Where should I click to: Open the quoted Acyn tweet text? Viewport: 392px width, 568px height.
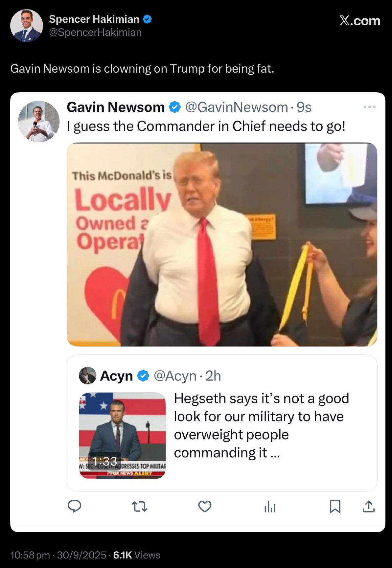[x=261, y=425]
